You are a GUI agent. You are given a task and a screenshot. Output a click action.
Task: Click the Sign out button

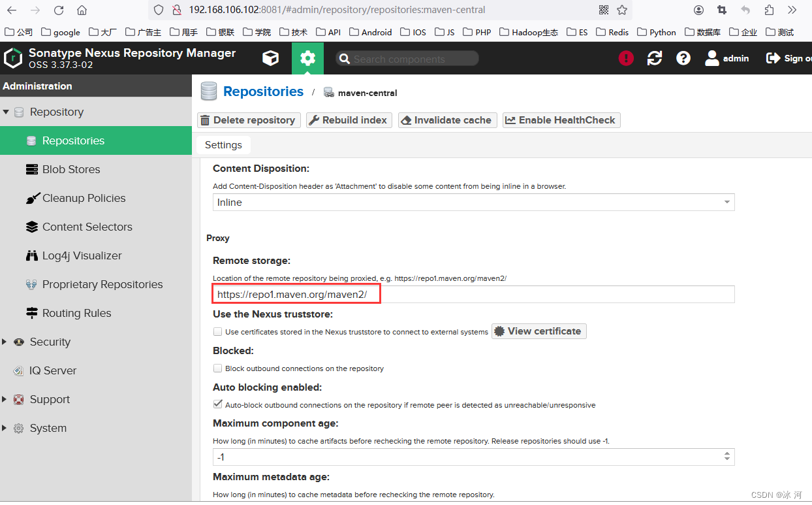coord(789,59)
